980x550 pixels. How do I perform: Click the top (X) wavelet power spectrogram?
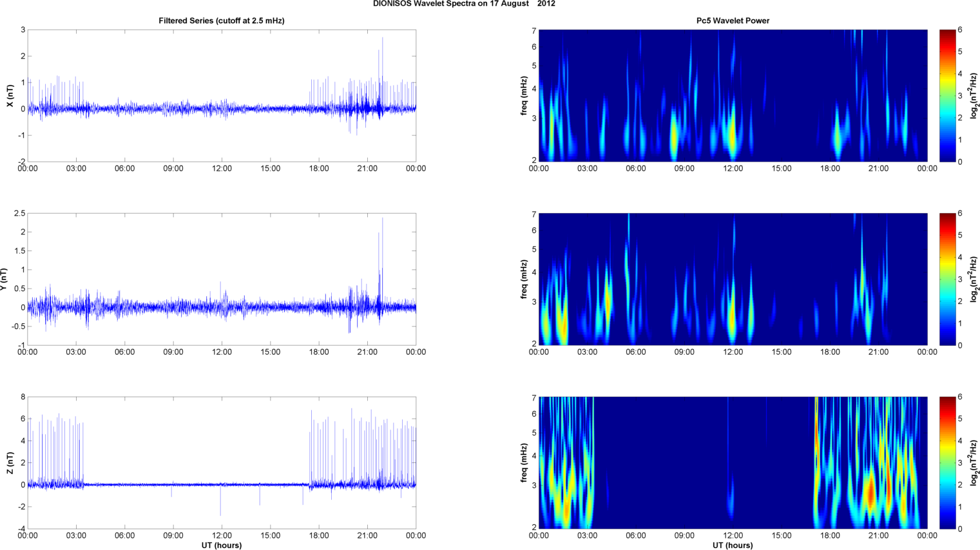(733, 96)
